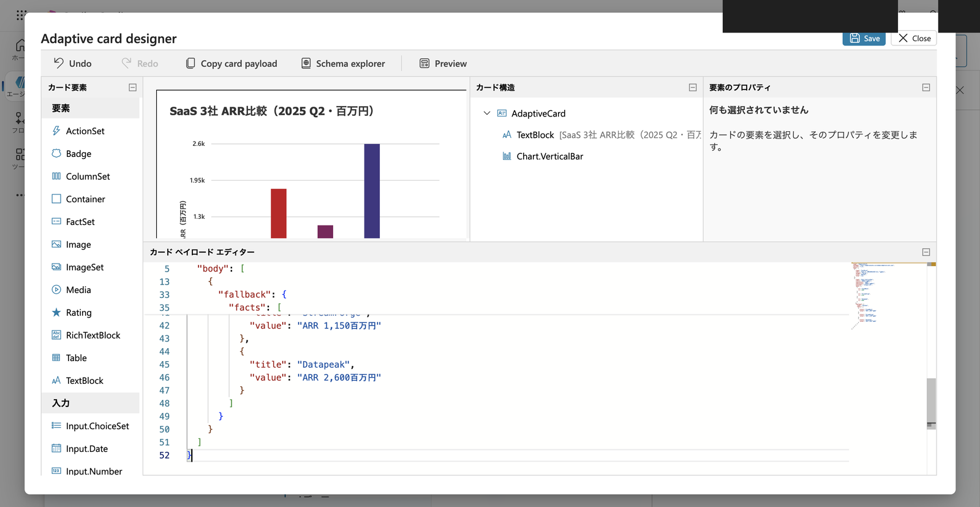Collapse the カード要素 panel

pos(132,88)
